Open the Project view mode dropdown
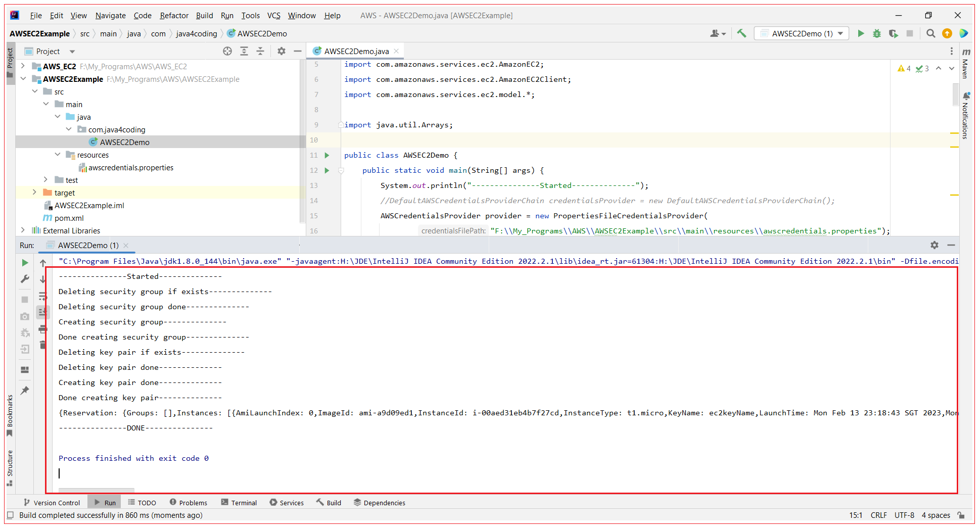Viewport: 980px width, 530px height. (x=72, y=52)
